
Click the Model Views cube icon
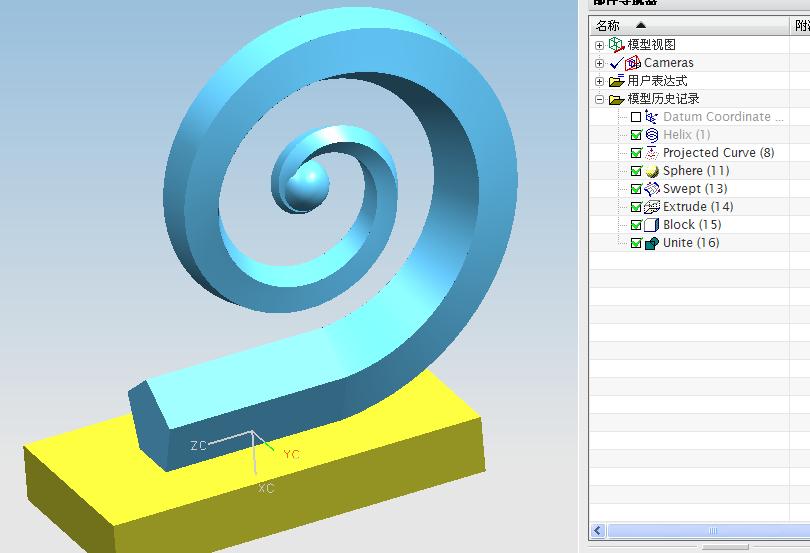coord(616,45)
